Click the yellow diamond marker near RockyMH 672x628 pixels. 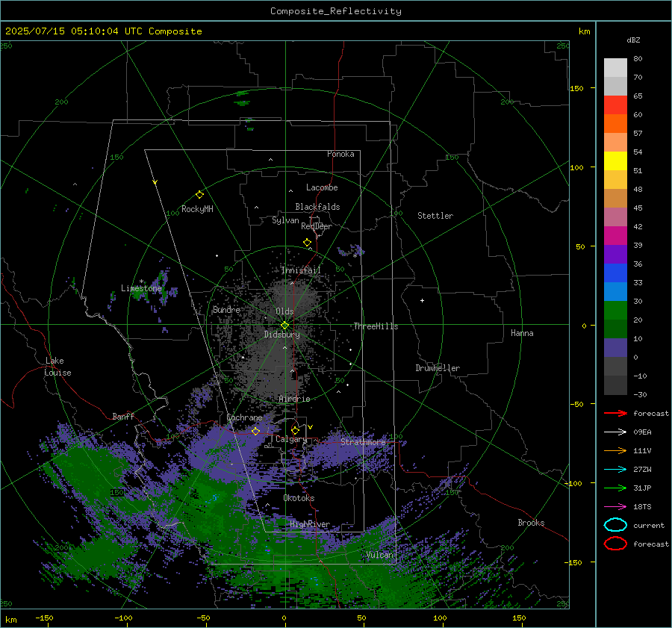(199, 195)
